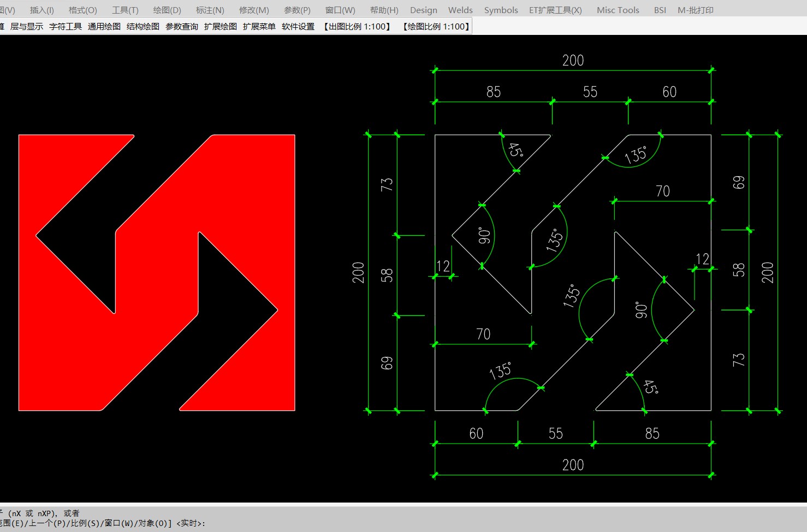This screenshot has height=532, width=807.
Task: Select the 73 dimension text right of the drawing
Action: tap(738, 360)
